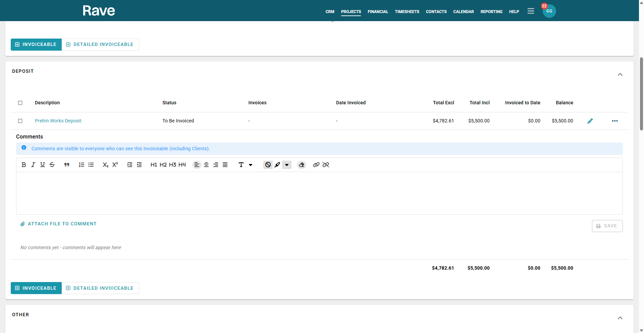Viewport: 644px width, 333px height.
Task: Toggle bold formatting in comment editor
Action: coord(24,165)
